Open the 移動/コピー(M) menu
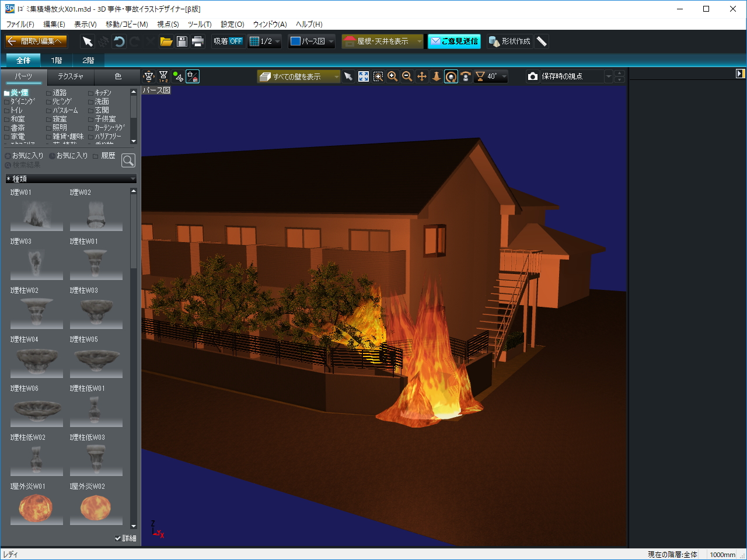Image resolution: width=747 pixels, height=560 pixels. coord(127,24)
